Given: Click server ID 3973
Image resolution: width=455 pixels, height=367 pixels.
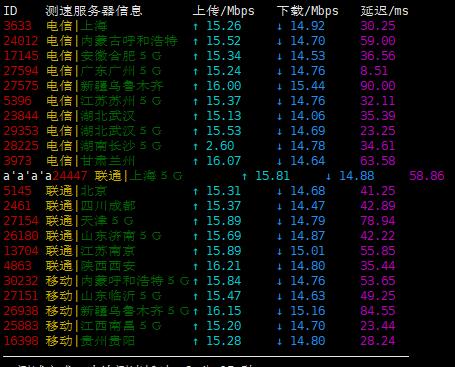Looking at the screenshot, I should coord(17,161).
